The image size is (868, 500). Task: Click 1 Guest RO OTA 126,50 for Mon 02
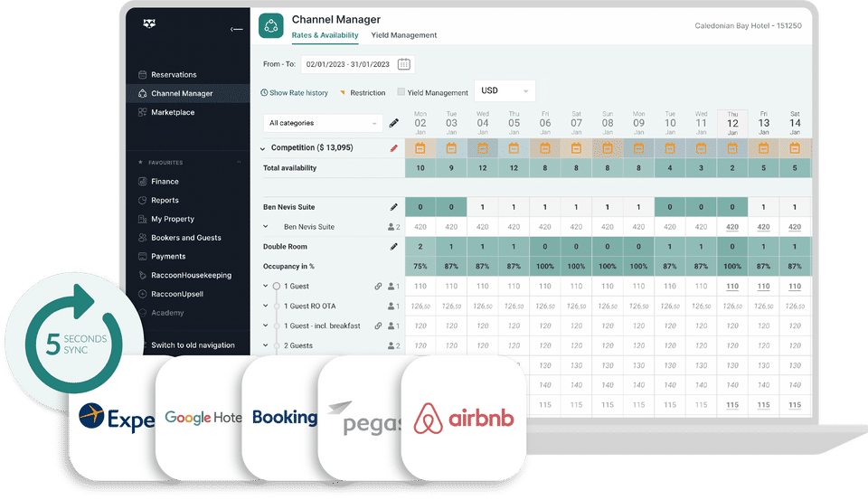[x=420, y=307]
